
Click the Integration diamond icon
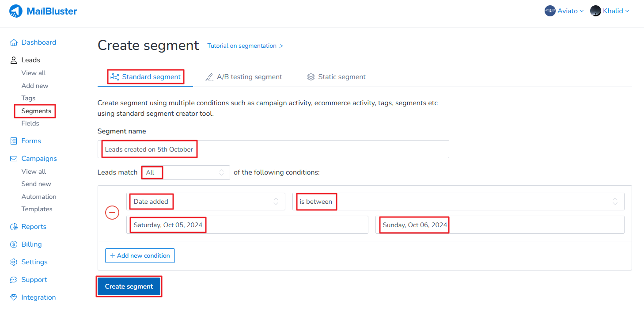[x=14, y=297]
